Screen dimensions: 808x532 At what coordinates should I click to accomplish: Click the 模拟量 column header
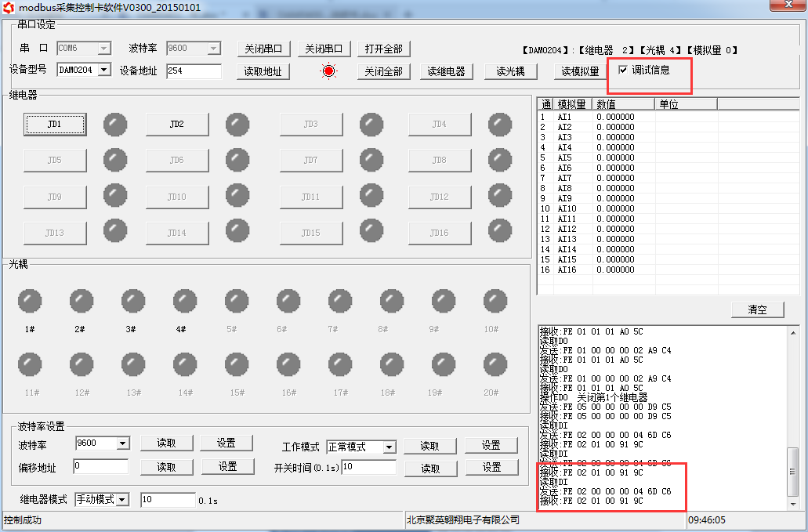click(572, 104)
